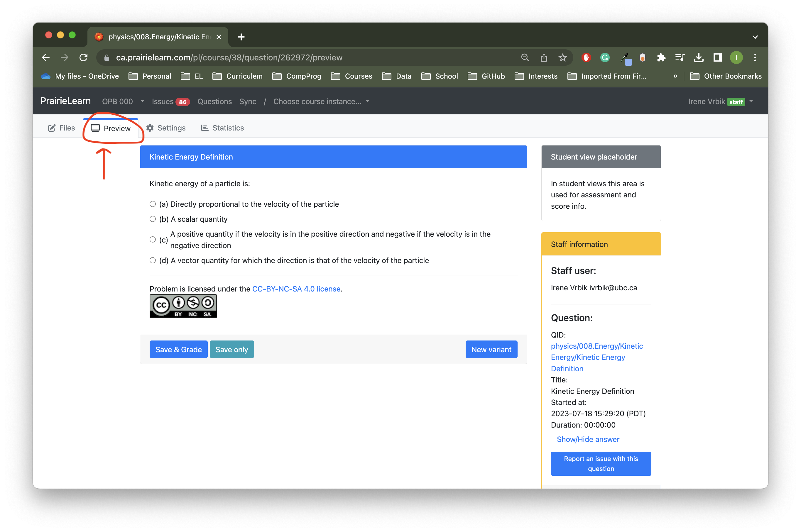Go back to previous page
Image resolution: width=801 pixels, height=532 pixels.
(x=46, y=57)
